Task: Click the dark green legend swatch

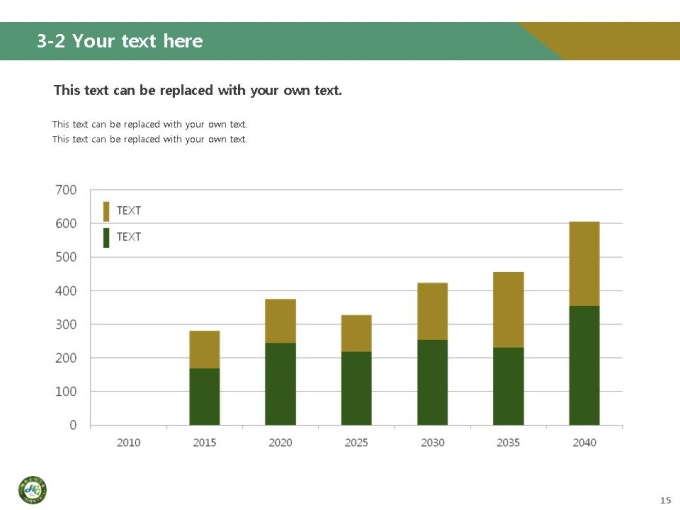Action: pyautogui.click(x=106, y=238)
